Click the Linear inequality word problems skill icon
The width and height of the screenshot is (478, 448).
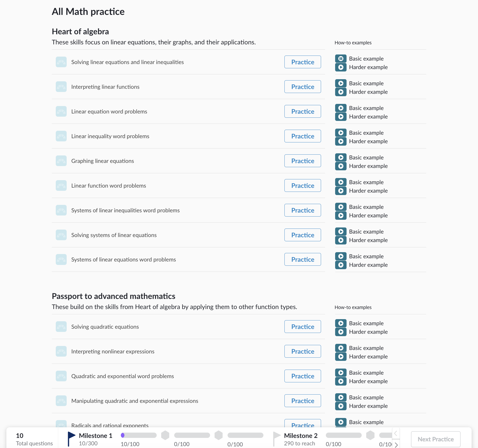(61, 136)
